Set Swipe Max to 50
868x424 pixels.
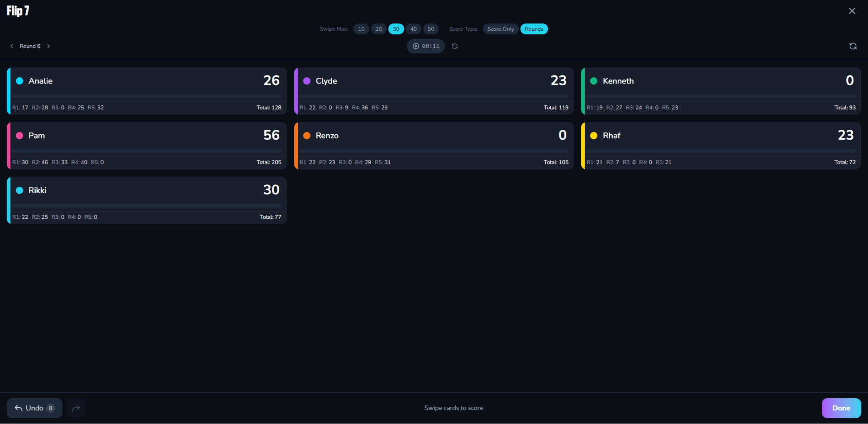pyautogui.click(x=430, y=28)
